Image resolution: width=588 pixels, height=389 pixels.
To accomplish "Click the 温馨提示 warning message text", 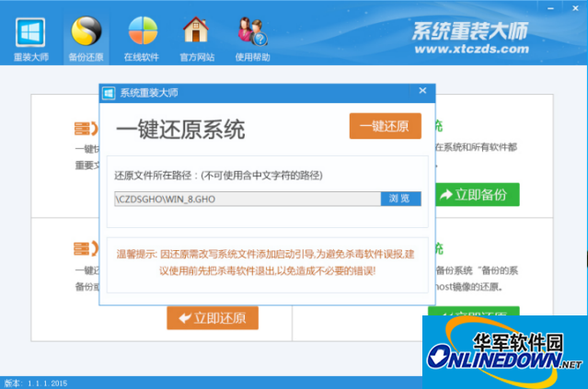I will coord(266,262).
